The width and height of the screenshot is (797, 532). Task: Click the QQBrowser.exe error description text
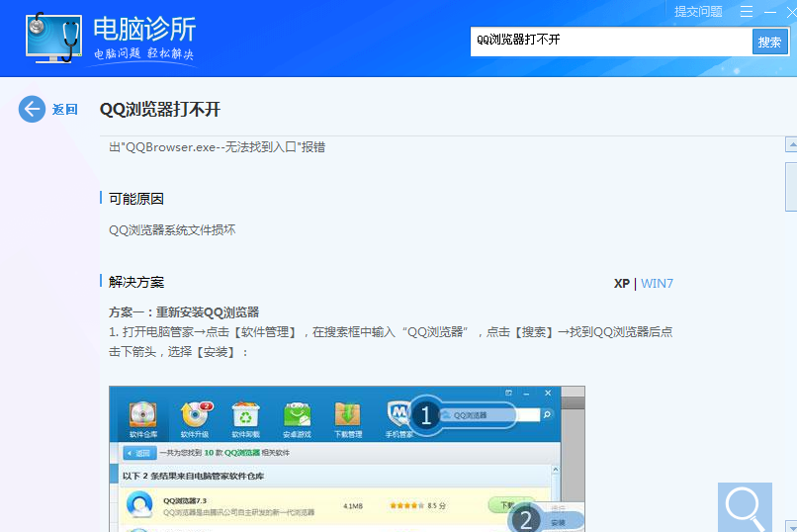click(x=217, y=147)
